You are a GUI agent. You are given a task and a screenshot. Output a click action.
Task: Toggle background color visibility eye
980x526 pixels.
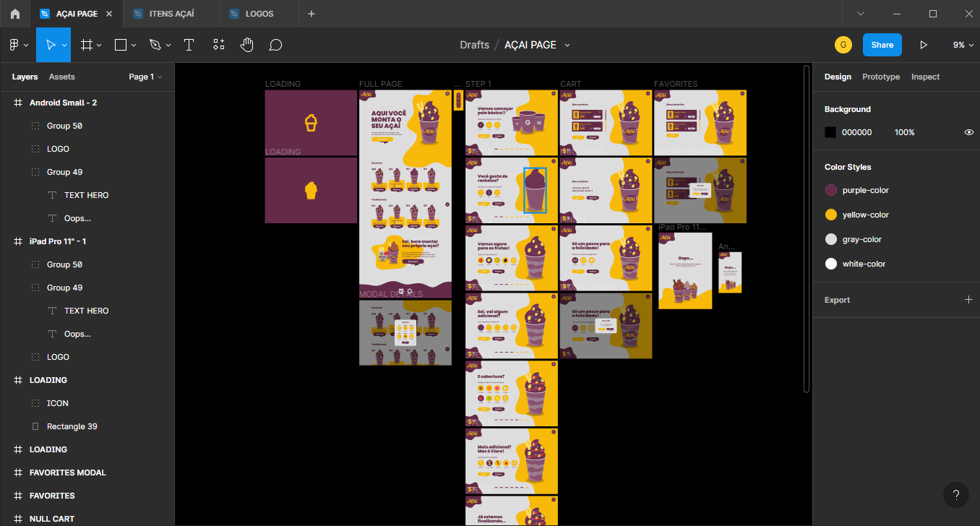(x=969, y=132)
